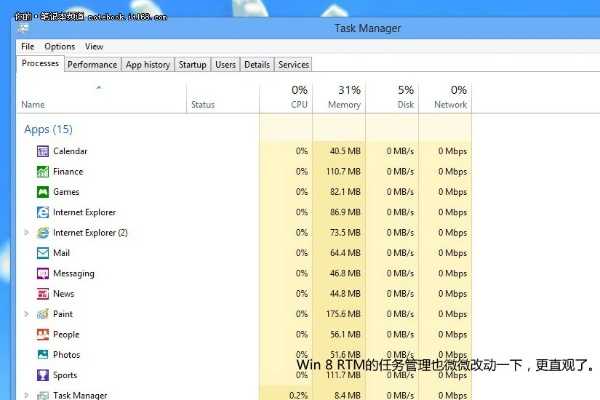Select the People app icon

click(x=43, y=334)
